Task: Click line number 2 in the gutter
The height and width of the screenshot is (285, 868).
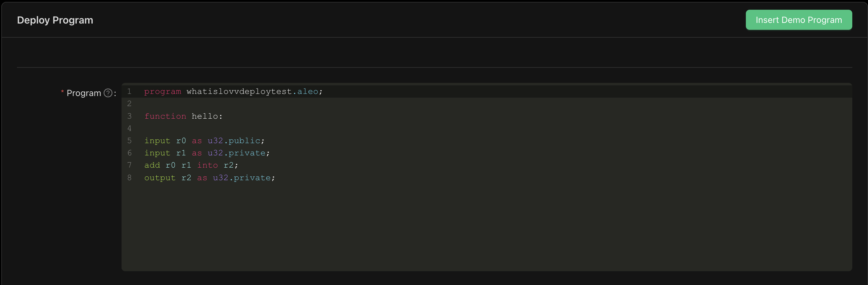Action: (129, 104)
